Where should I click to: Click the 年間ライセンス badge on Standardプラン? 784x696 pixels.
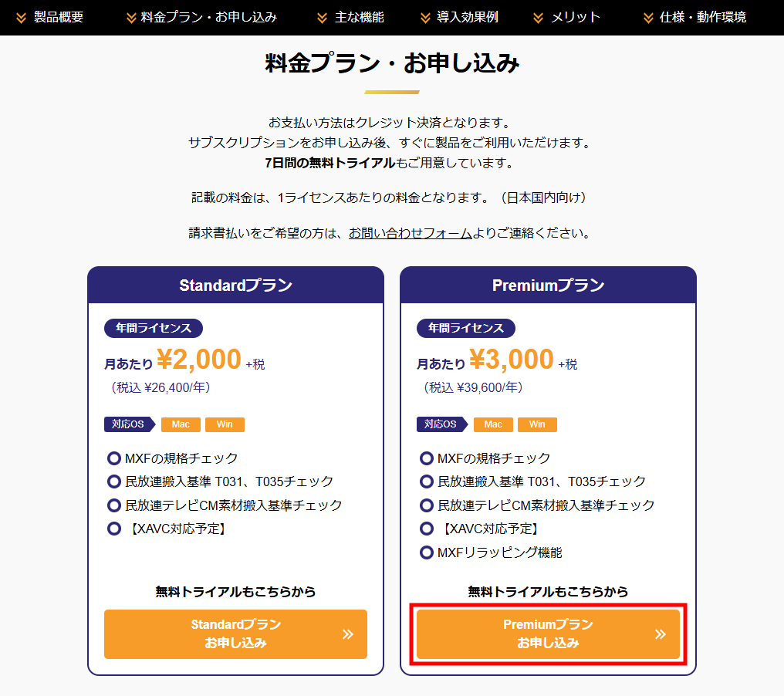(x=153, y=328)
